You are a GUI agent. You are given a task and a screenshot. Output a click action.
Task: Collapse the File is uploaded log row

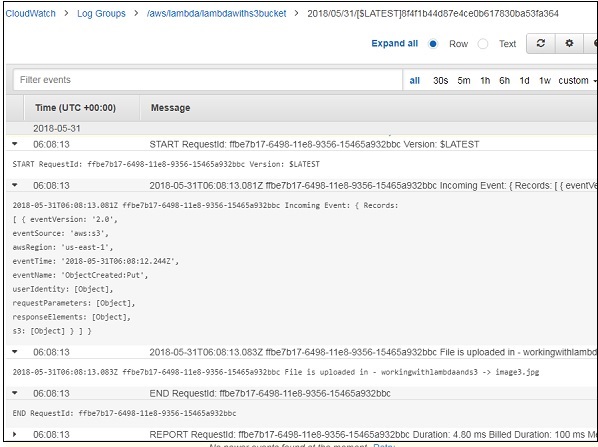(15, 352)
